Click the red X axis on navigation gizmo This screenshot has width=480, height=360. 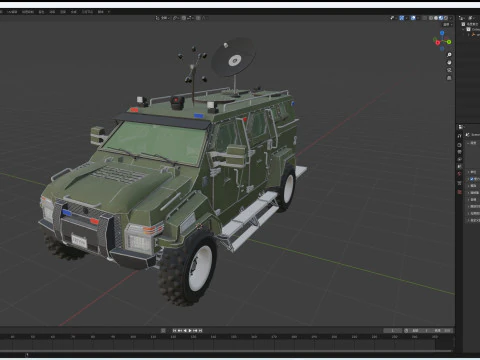(438, 42)
